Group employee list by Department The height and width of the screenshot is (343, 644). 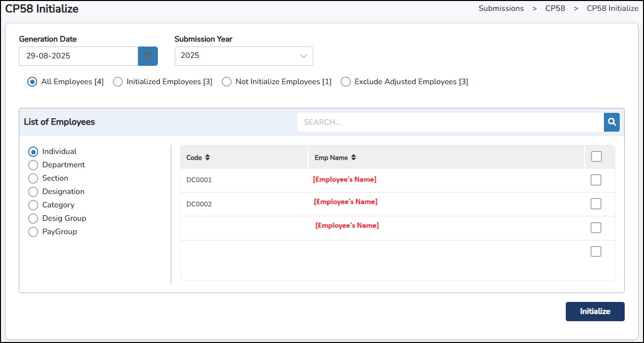pyautogui.click(x=33, y=165)
